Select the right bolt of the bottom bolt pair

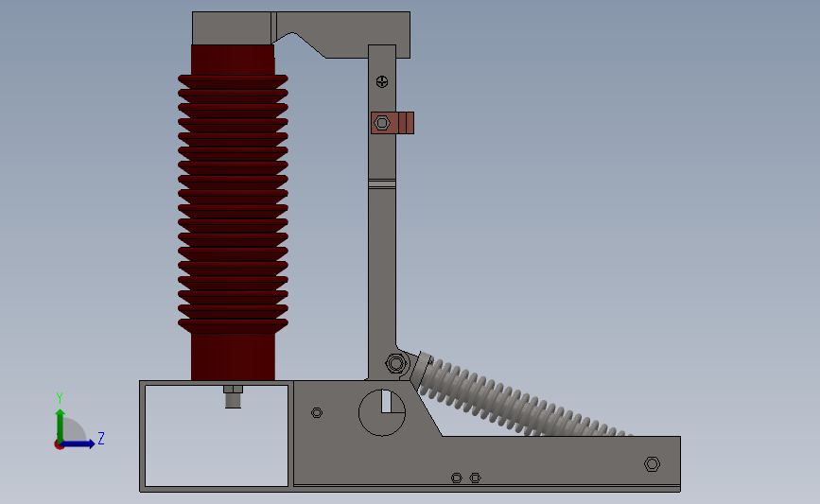pyautogui.click(x=475, y=478)
